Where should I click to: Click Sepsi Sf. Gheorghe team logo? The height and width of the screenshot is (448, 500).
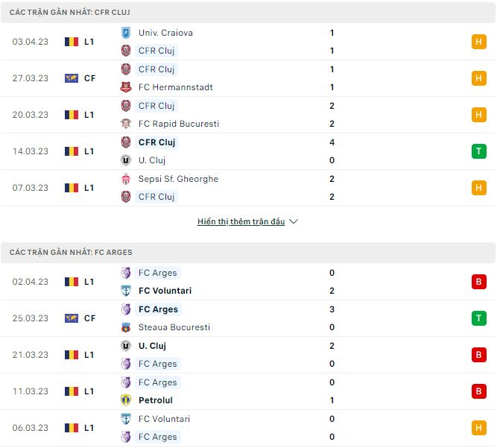pyautogui.click(x=125, y=179)
